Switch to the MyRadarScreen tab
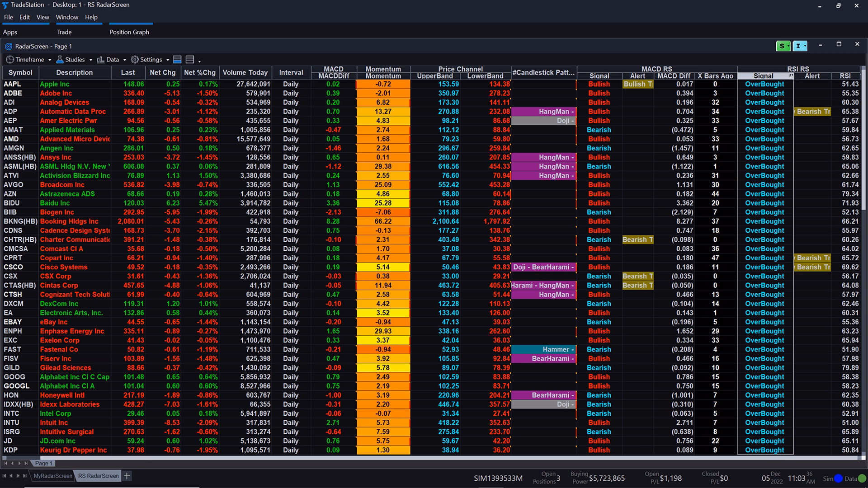 point(52,476)
